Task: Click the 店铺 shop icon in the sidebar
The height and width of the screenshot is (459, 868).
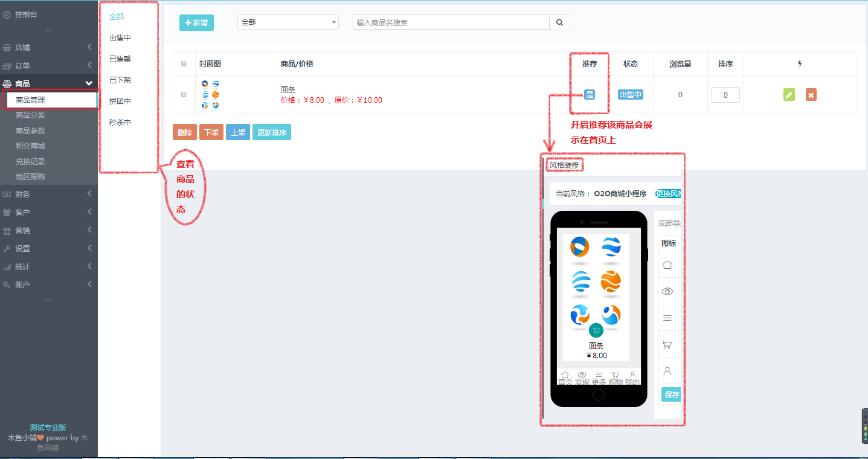Action: pyautogui.click(x=7, y=47)
